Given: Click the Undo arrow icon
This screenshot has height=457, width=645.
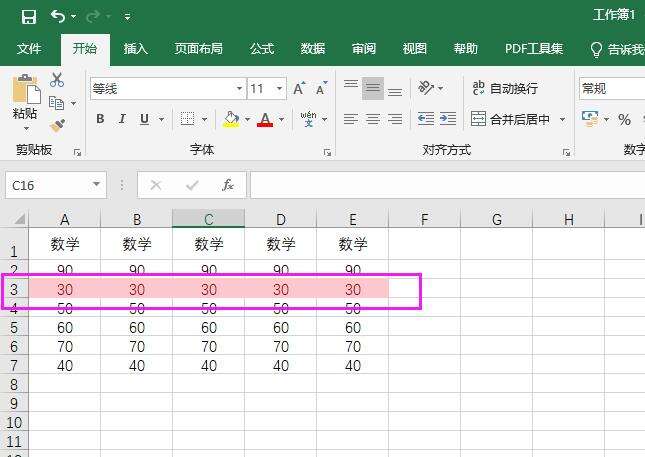Looking at the screenshot, I should 57,16.
